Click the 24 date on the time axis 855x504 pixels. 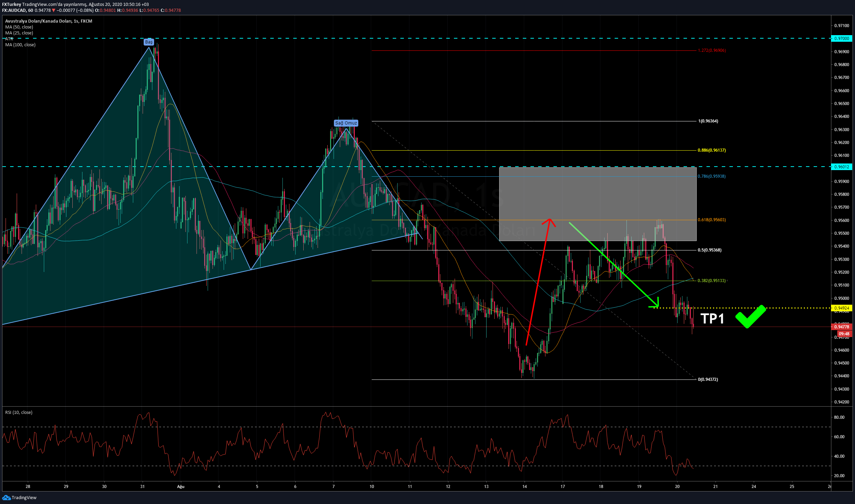(x=754, y=487)
